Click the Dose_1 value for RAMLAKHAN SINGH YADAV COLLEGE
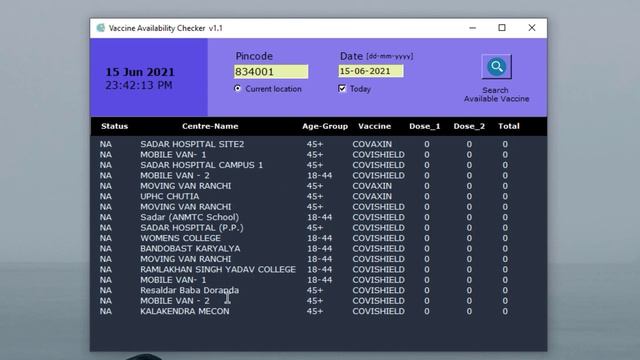Image resolution: width=640 pixels, height=360 pixels. (x=427, y=269)
